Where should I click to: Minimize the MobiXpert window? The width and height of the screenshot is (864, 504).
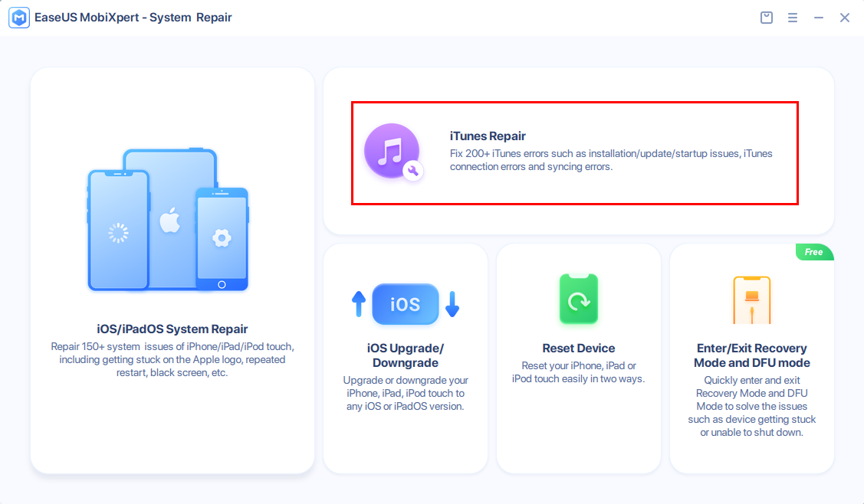(x=819, y=18)
